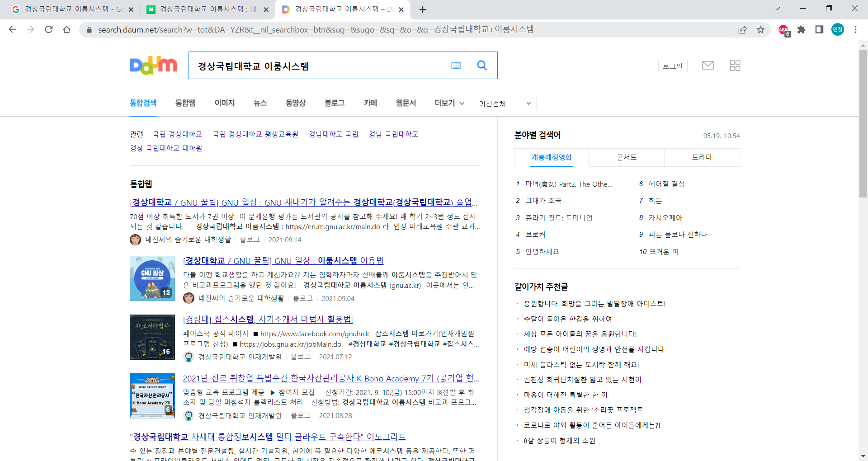Open the Daum mail envelope icon
This screenshot has height=461, width=868.
tap(708, 66)
